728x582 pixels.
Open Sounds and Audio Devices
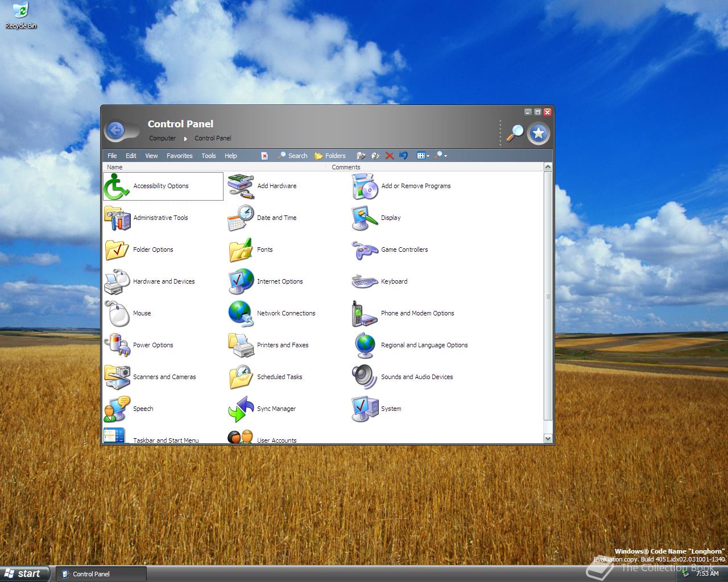click(x=403, y=377)
